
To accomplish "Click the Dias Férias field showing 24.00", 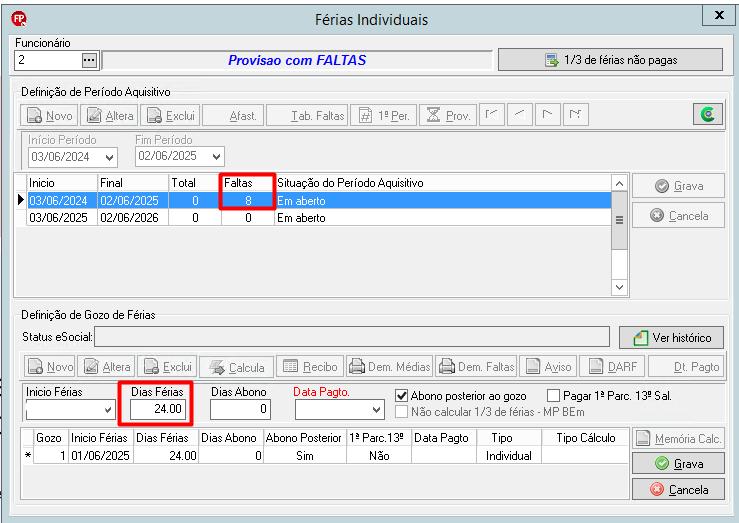I will [x=157, y=409].
